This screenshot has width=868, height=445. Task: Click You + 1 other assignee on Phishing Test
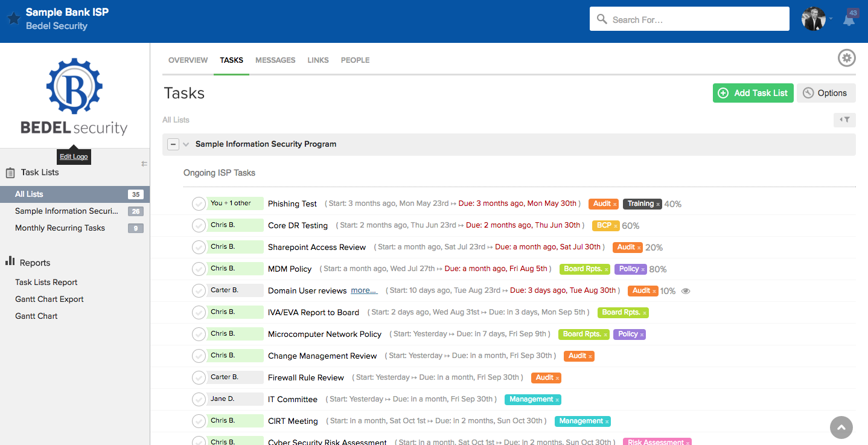(x=235, y=203)
